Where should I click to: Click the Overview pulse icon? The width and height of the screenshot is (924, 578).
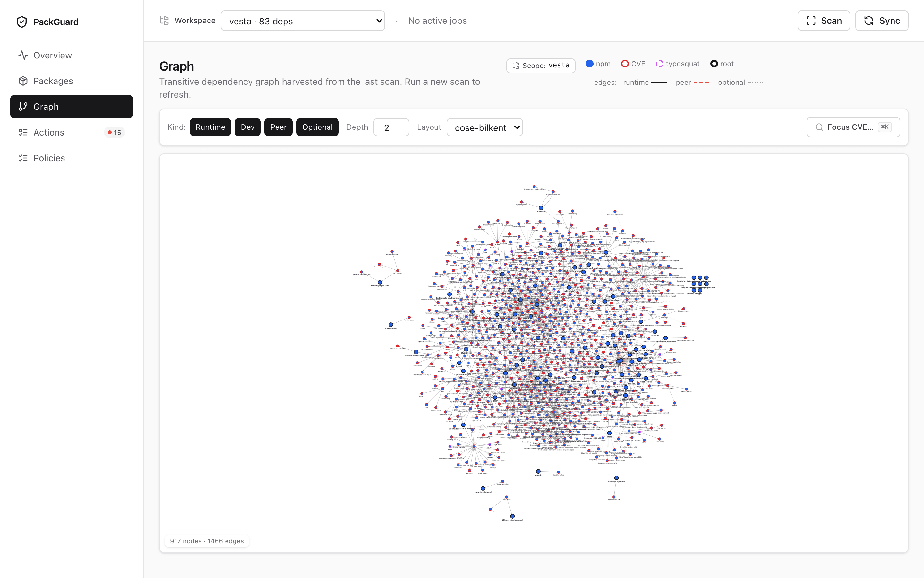tap(23, 56)
